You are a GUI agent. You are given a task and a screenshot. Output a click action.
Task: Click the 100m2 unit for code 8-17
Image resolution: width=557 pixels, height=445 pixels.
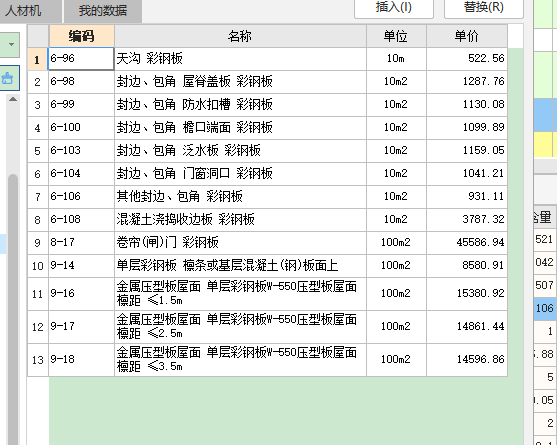(x=396, y=243)
